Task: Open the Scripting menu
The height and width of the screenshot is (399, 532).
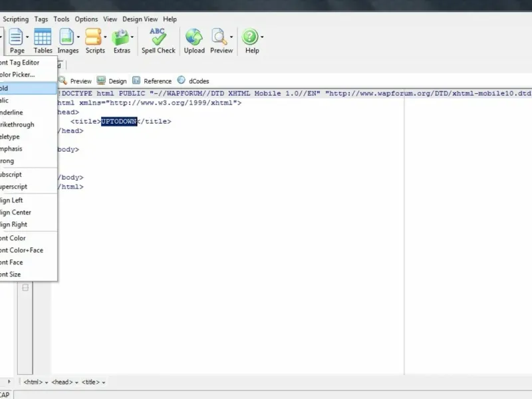Action: click(15, 19)
